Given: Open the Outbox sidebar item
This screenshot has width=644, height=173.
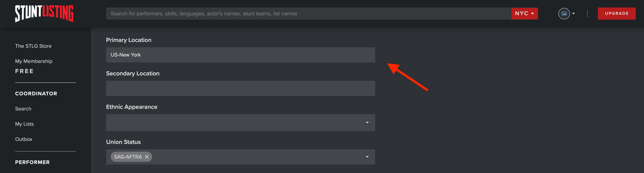Looking at the screenshot, I should tap(24, 139).
